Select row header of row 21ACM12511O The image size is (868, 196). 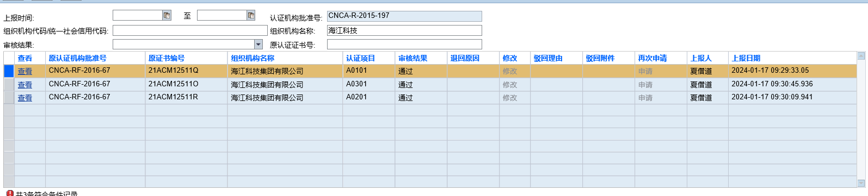point(9,84)
